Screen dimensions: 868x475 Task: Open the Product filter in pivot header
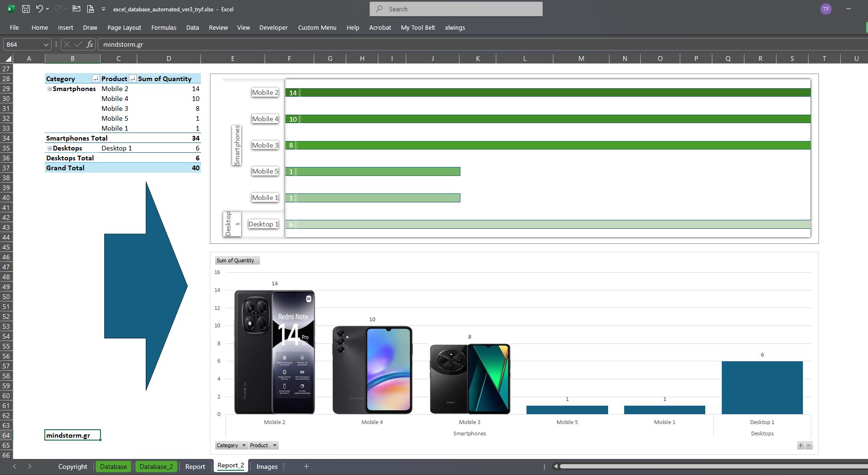coord(133,79)
